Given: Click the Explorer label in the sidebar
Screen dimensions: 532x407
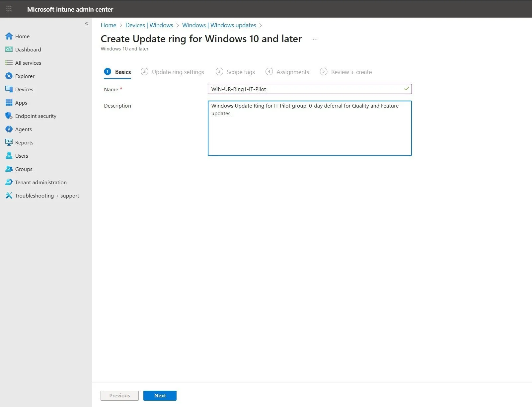Looking at the screenshot, I should (25, 76).
